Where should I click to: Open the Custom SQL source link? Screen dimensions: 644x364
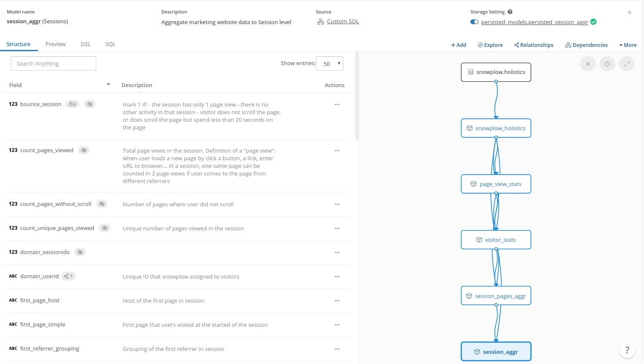point(342,22)
